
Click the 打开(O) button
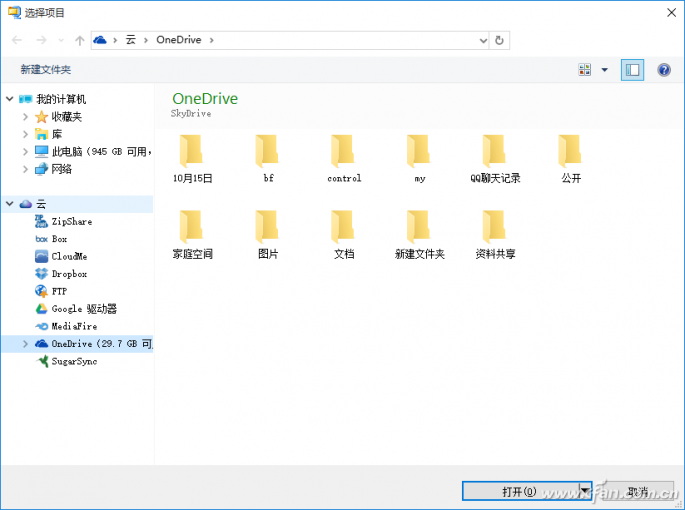520,492
